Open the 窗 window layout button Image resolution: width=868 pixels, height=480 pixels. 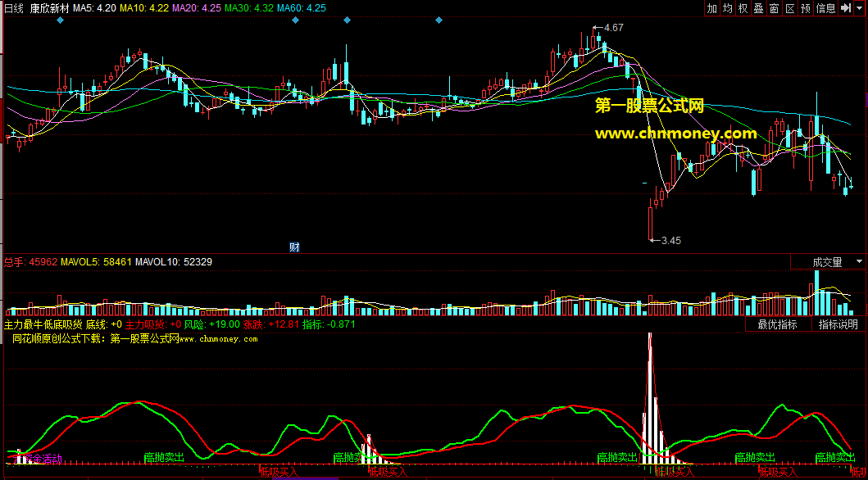click(x=774, y=7)
